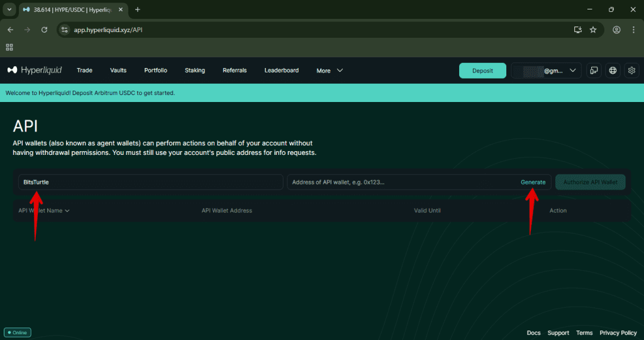The width and height of the screenshot is (644, 340).
Task: Open the Staking page
Action: click(194, 71)
